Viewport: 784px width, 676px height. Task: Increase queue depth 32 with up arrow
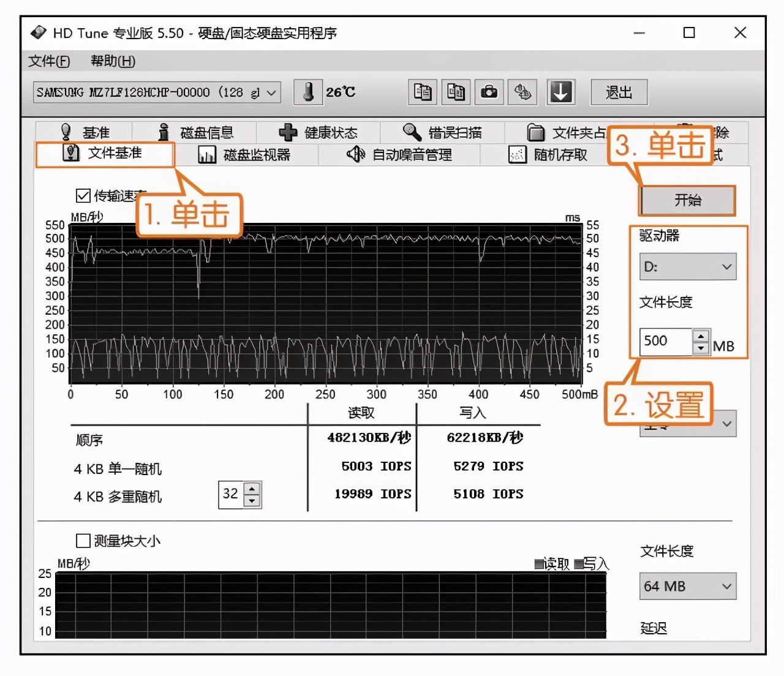click(252, 489)
